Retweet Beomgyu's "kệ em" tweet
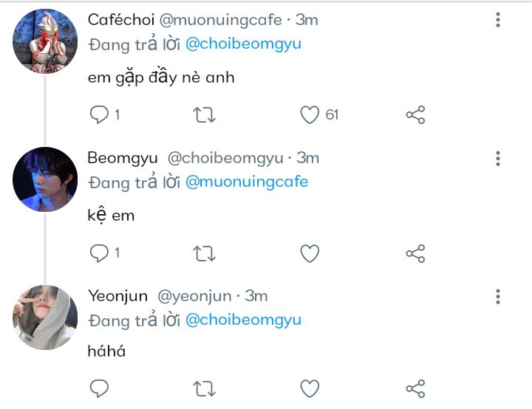The height and width of the screenshot is (409, 532). [x=205, y=253]
